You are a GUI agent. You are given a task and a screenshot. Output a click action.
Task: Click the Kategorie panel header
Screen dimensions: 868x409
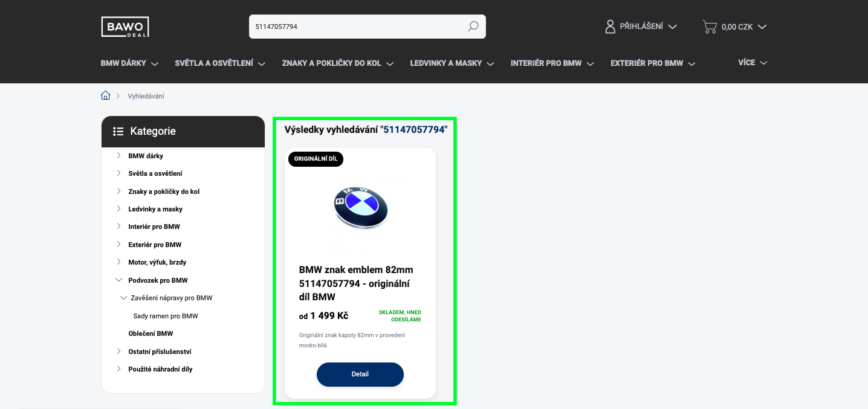183,132
